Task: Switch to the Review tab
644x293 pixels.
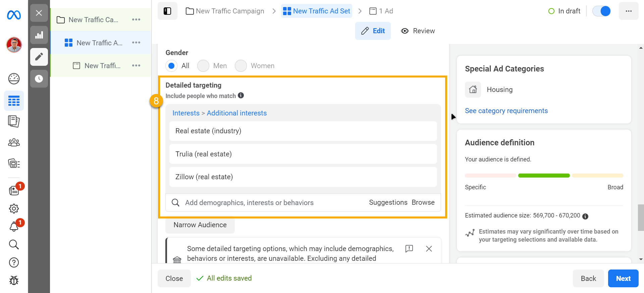Action: pyautogui.click(x=418, y=31)
